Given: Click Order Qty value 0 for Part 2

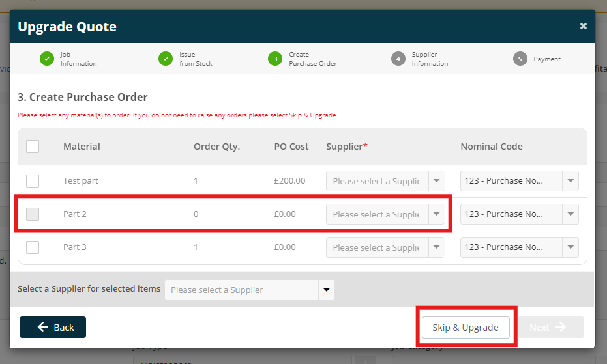Looking at the screenshot, I should click(x=196, y=214).
